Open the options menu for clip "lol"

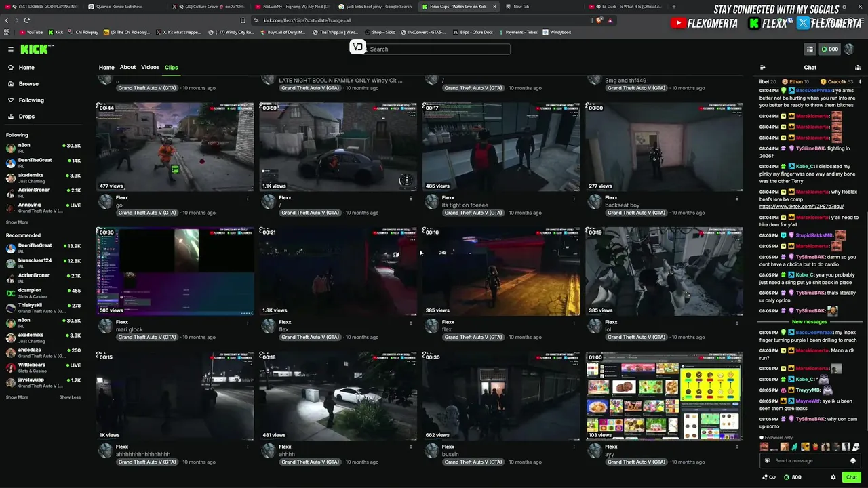click(x=737, y=323)
